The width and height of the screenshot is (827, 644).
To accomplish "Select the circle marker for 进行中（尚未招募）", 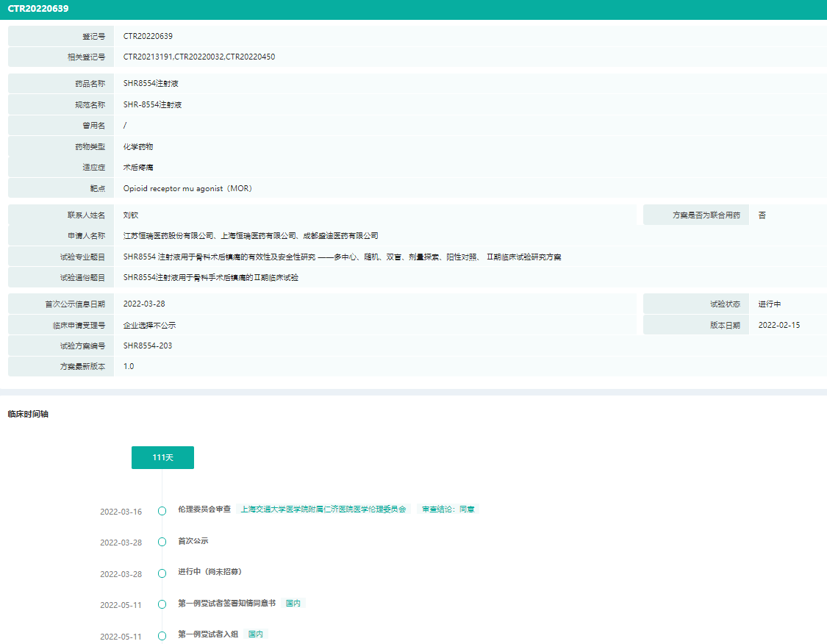I will pos(162,573).
